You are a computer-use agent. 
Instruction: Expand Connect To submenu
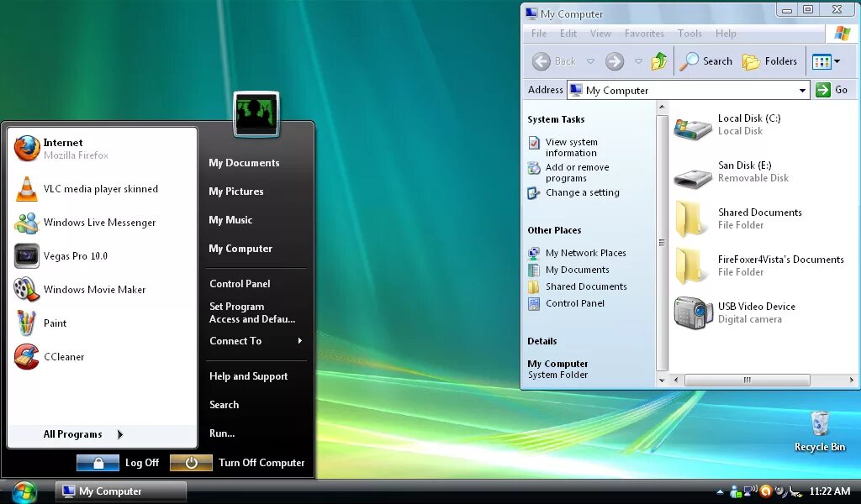click(256, 340)
